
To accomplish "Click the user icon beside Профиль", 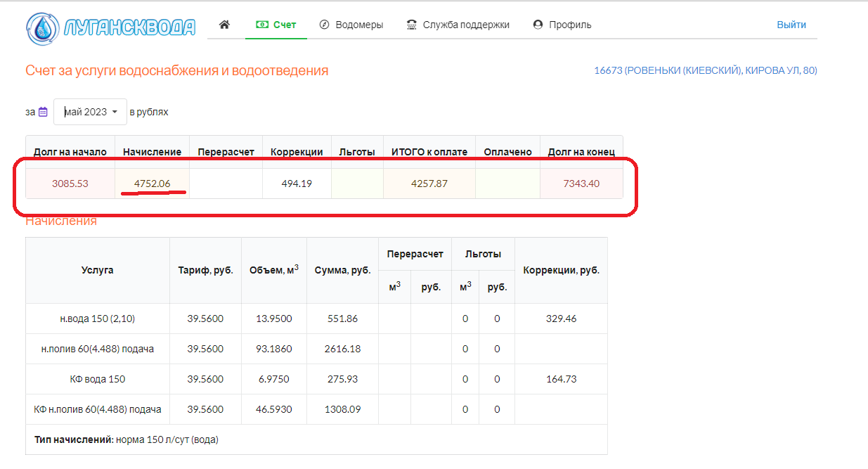I will pos(538,25).
